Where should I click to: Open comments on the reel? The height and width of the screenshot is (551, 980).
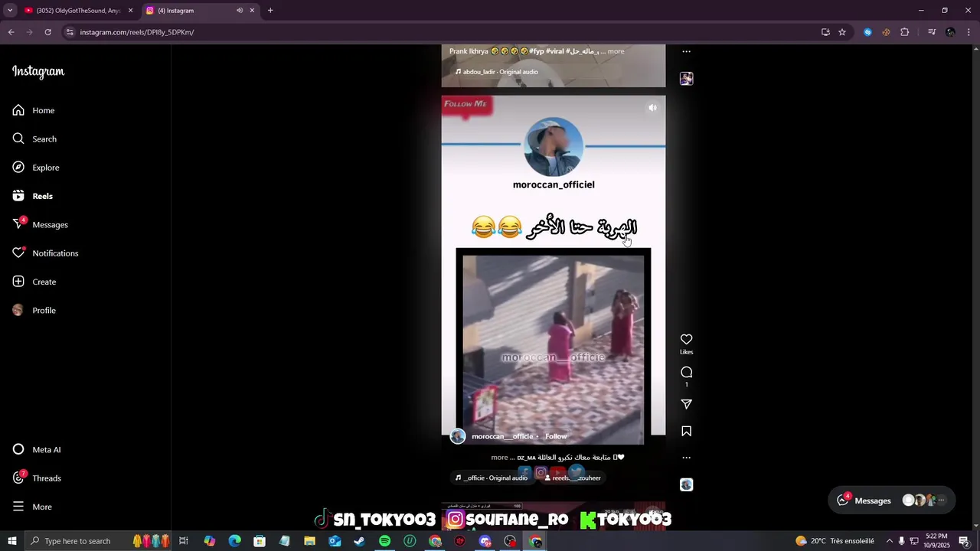pyautogui.click(x=687, y=373)
